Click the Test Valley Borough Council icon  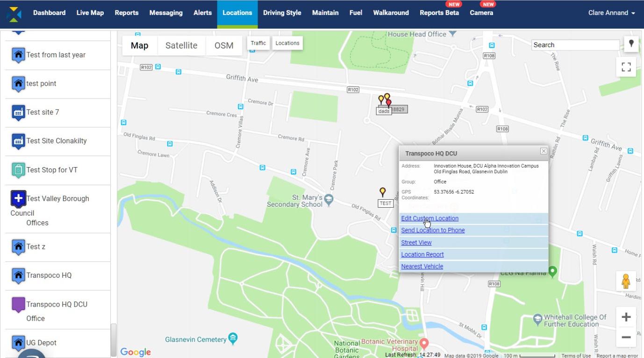pyautogui.click(x=18, y=199)
